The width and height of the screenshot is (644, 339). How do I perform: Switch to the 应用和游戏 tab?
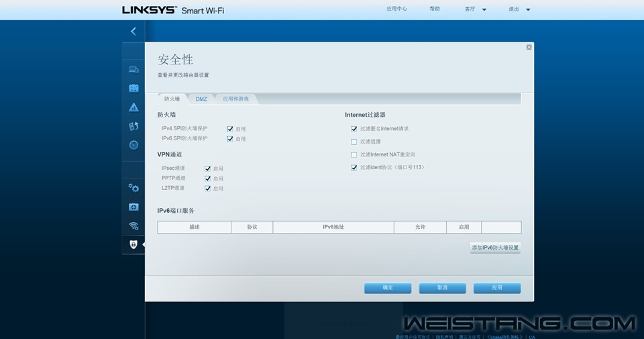(x=235, y=99)
